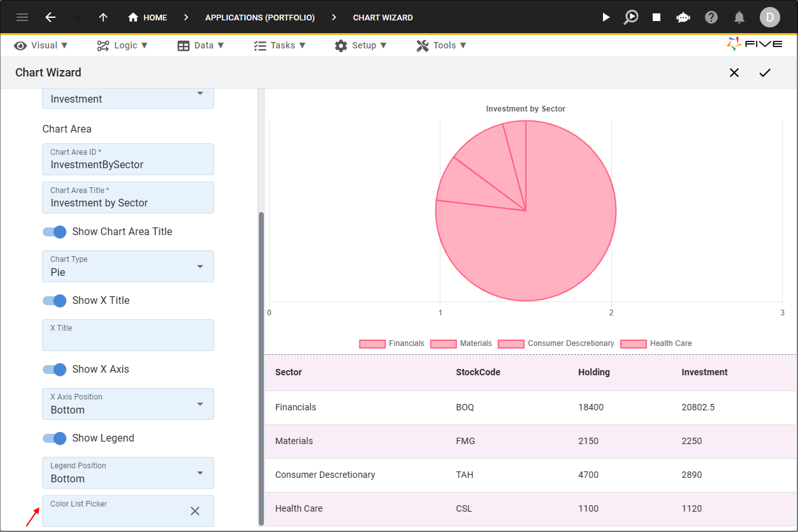
Task: Toggle Financials legend swatch
Action: (x=372, y=344)
